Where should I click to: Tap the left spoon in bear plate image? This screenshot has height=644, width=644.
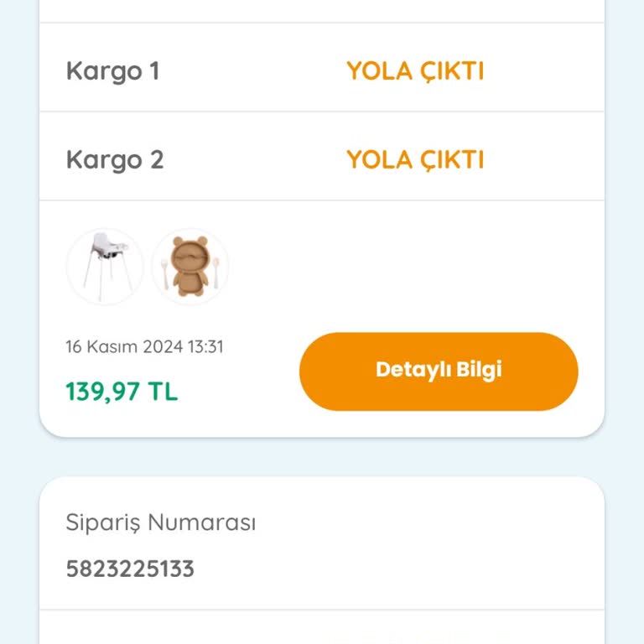click(164, 270)
